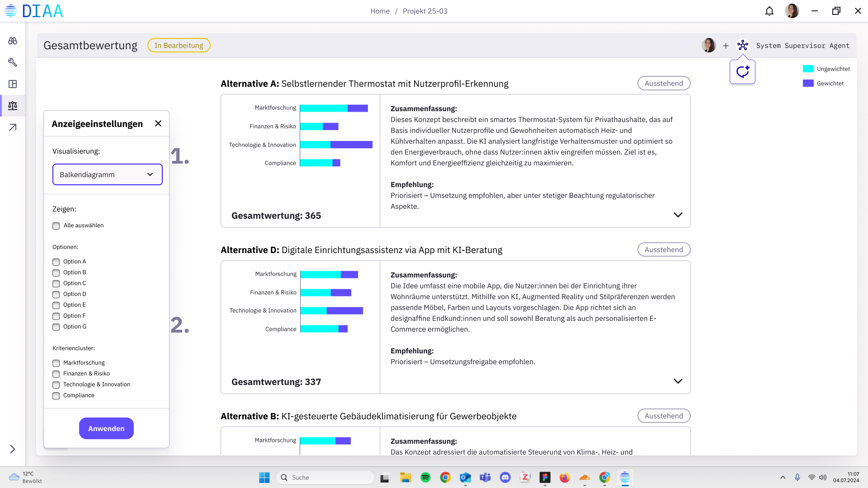868x488 pixels.
Task: Click the System Supervisor Agent network icon
Action: point(742,45)
